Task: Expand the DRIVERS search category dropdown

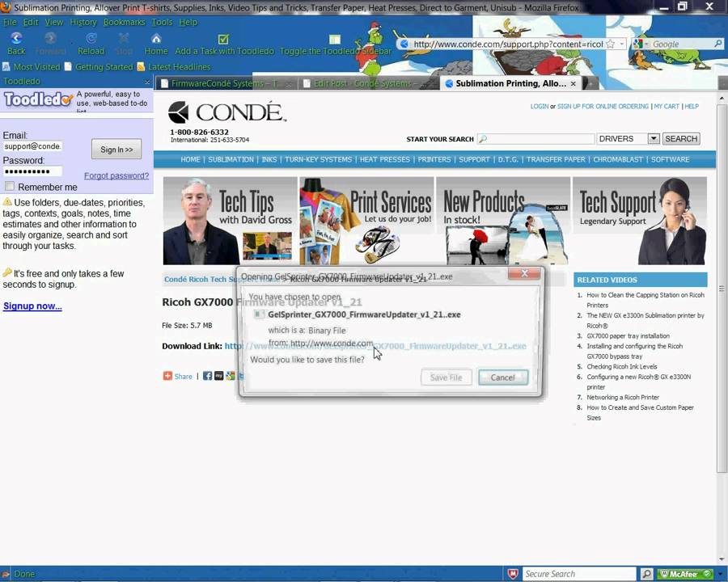Action: click(x=654, y=138)
